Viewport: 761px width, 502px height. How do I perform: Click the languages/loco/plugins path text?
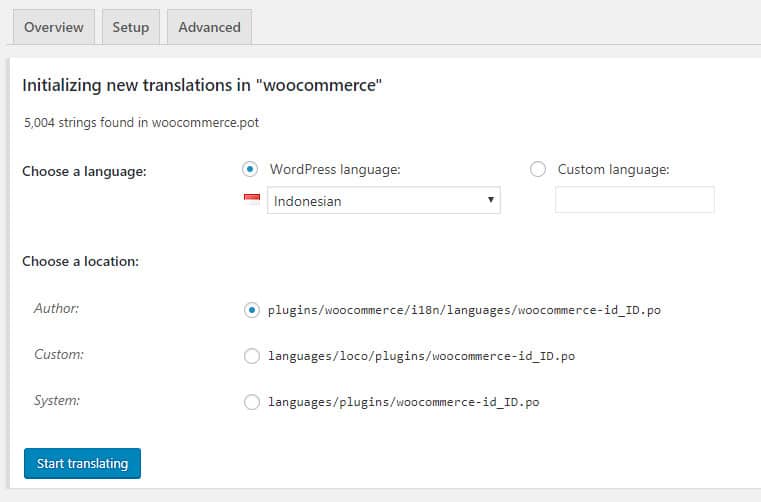(421, 356)
